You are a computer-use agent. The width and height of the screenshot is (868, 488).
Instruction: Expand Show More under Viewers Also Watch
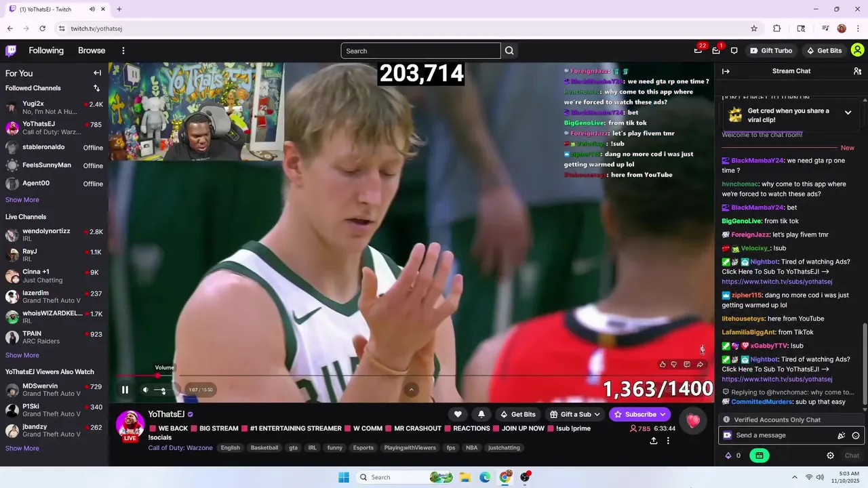coord(22,448)
